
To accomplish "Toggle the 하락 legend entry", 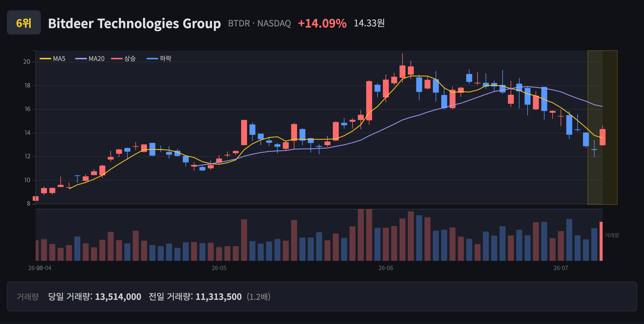I will tap(159, 58).
